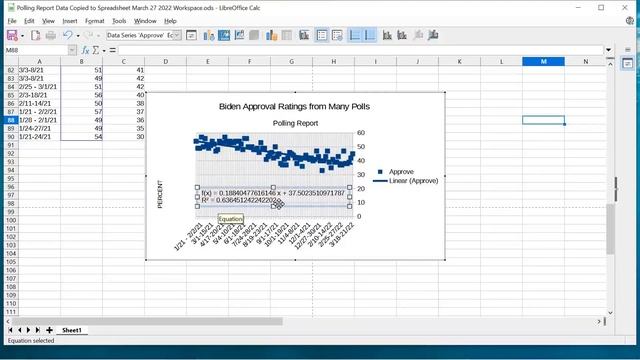Image resolution: width=640 pixels, height=360 pixels.
Task: Open the Edit menu
Action: pyautogui.click(x=29, y=21)
